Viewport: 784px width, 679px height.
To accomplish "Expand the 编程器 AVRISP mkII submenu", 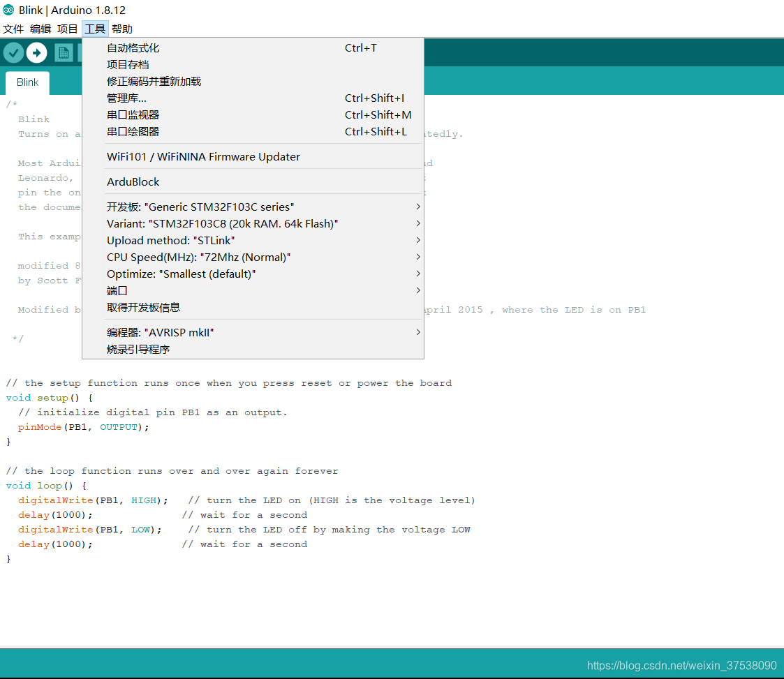I will coord(253,332).
